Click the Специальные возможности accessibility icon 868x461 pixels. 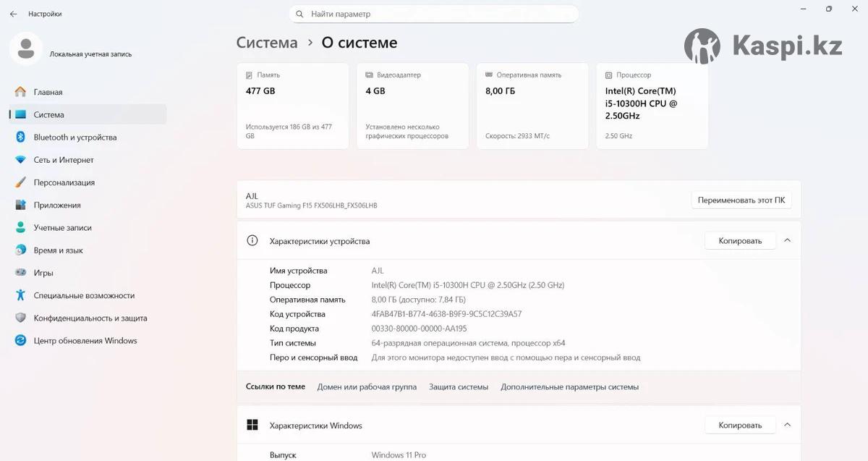20,295
